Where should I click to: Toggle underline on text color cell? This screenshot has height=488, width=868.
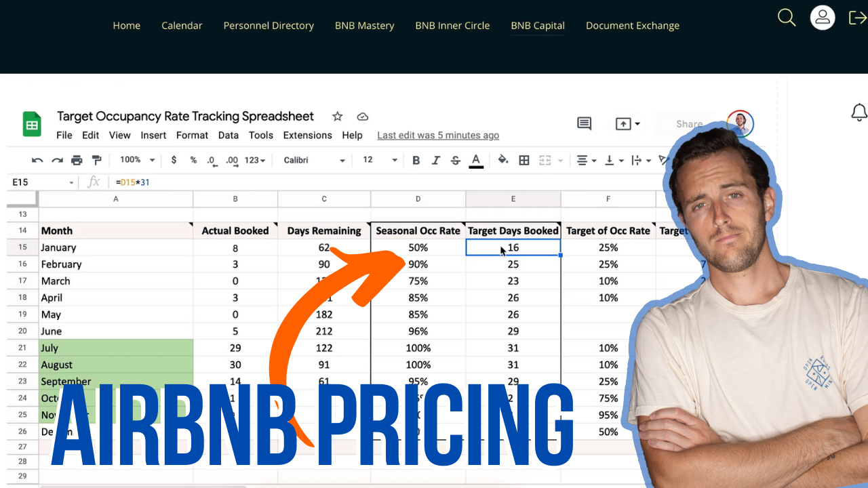(x=475, y=159)
